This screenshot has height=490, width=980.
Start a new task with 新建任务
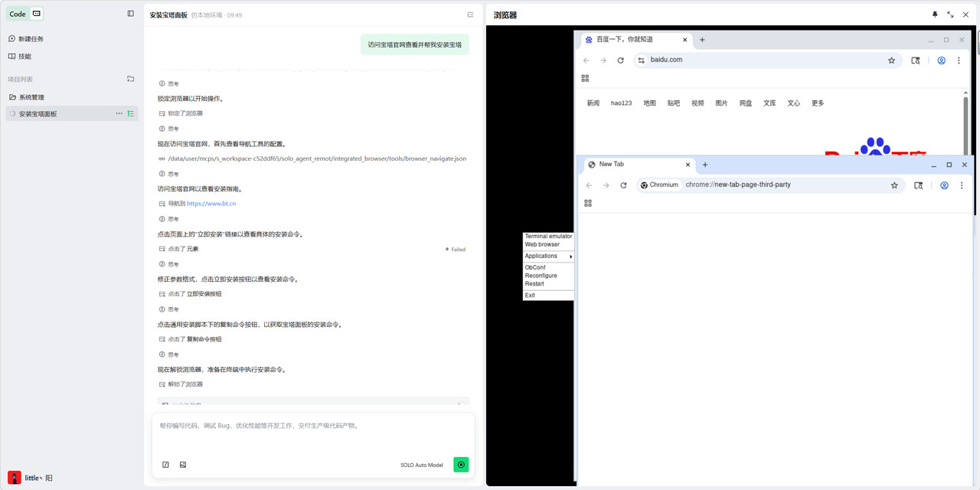point(26,38)
